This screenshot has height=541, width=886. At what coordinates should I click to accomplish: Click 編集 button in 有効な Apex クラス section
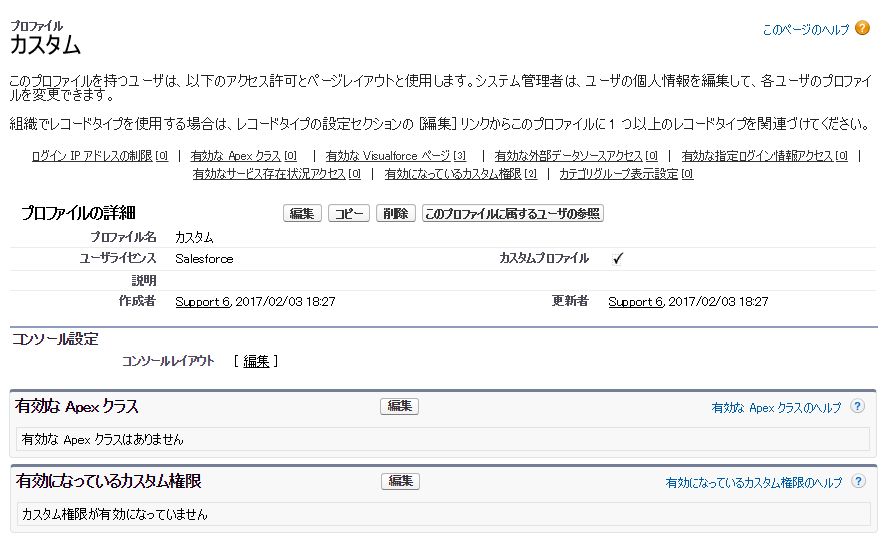click(399, 406)
